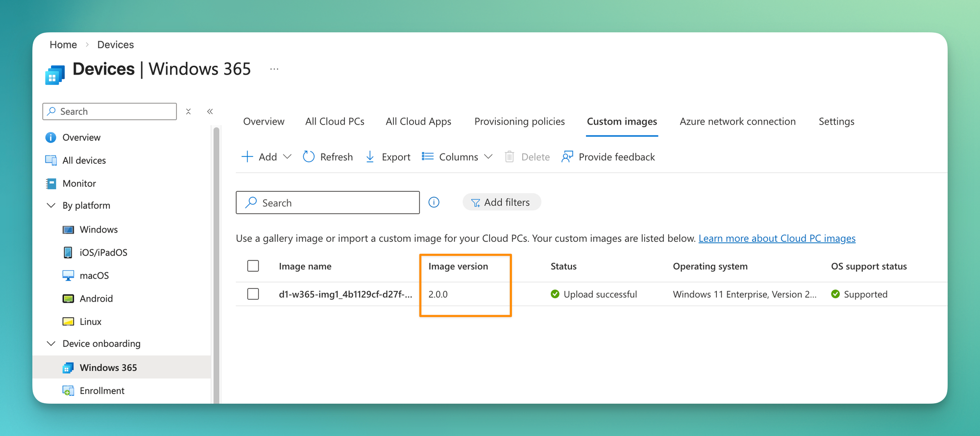
Task: Click the plus icon for Add
Action: pyautogui.click(x=247, y=157)
